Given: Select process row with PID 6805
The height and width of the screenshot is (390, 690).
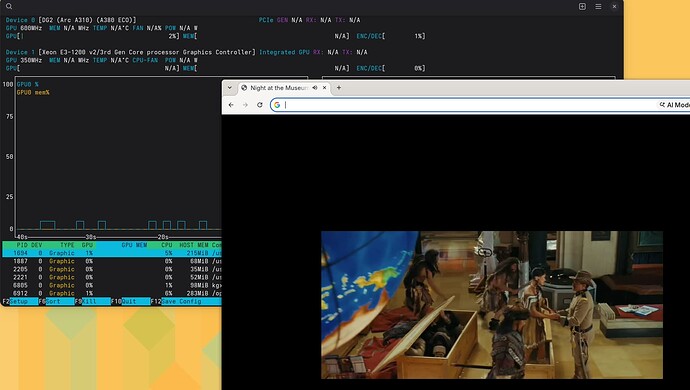Looking at the screenshot, I should (112, 285).
